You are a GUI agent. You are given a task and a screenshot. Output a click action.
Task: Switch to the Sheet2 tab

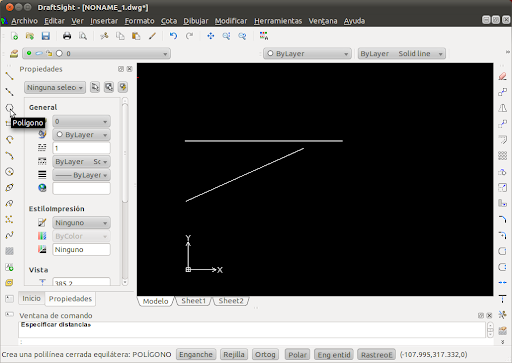(x=231, y=301)
